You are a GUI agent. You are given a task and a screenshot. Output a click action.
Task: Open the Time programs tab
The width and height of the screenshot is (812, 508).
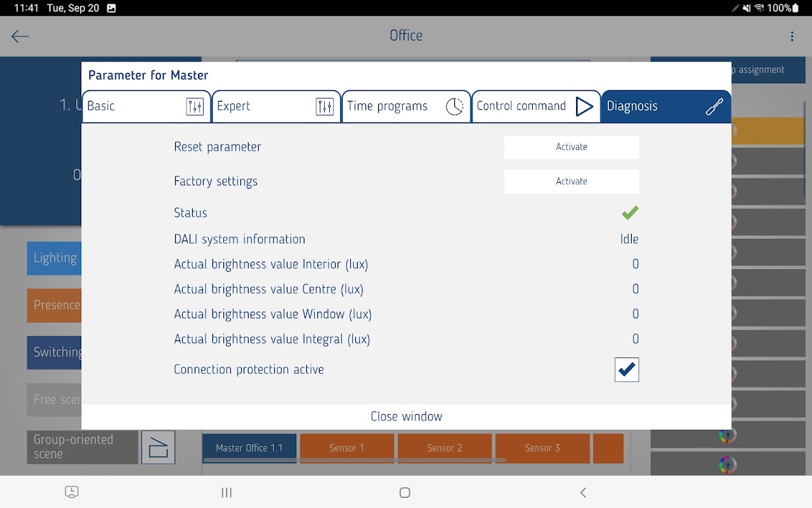(405, 107)
